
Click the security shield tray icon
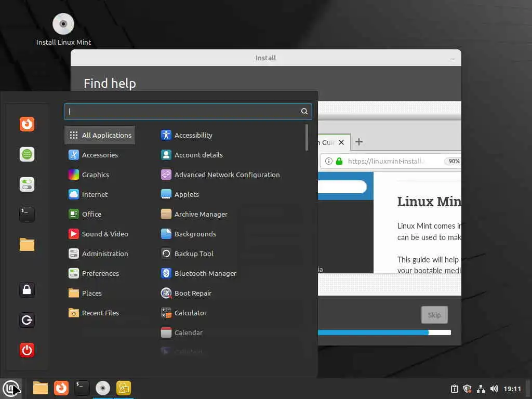tap(467, 389)
